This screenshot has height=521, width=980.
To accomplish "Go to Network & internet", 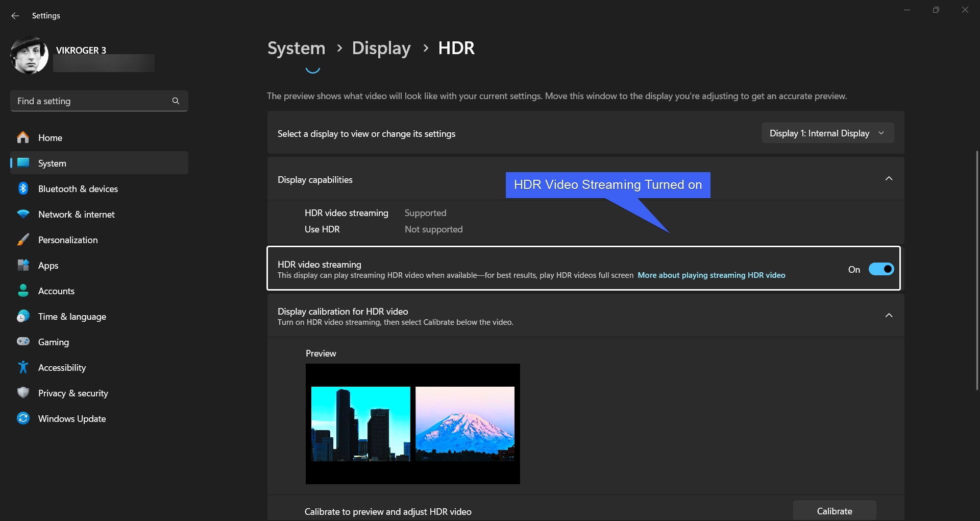I will [x=99, y=214].
